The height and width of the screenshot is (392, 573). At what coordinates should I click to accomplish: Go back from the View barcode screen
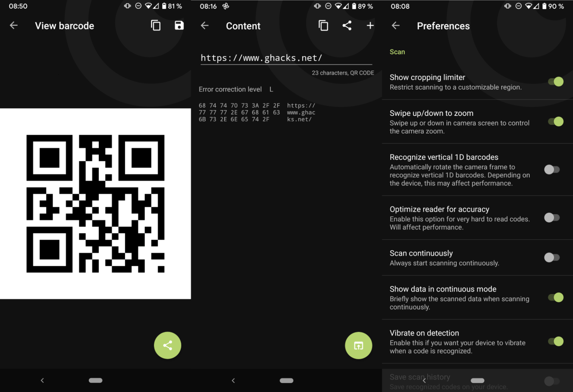click(13, 25)
